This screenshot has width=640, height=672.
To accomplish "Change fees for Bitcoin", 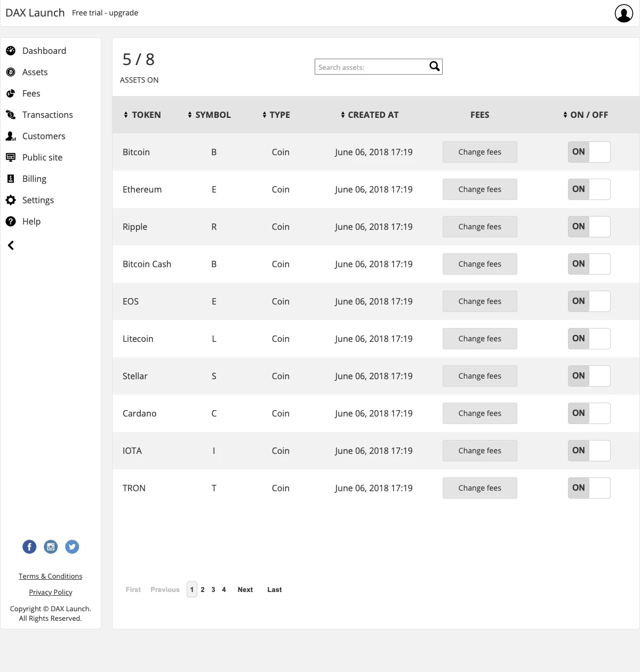I will click(480, 152).
